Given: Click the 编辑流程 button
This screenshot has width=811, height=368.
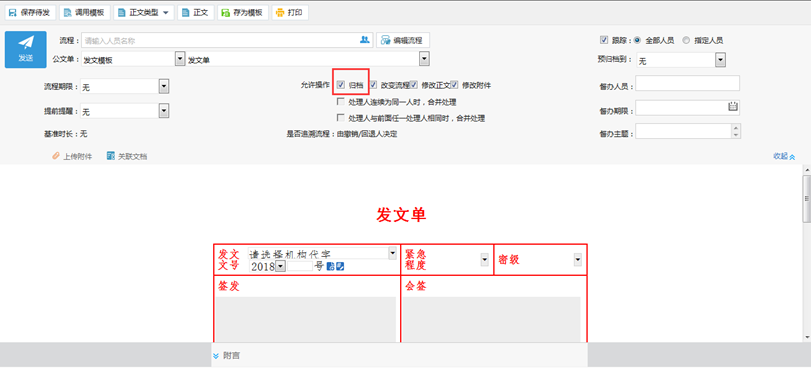Looking at the screenshot, I should pos(402,40).
